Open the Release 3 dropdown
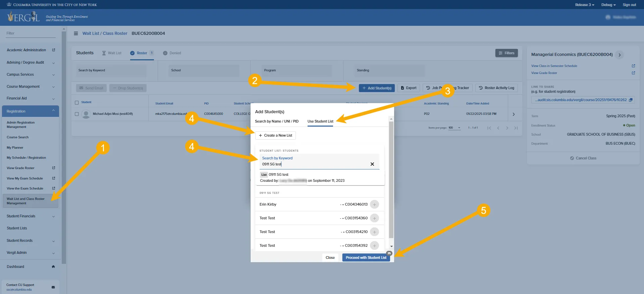The width and height of the screenshot is (644, 294). pyautogui.click(x=584, y=5)
